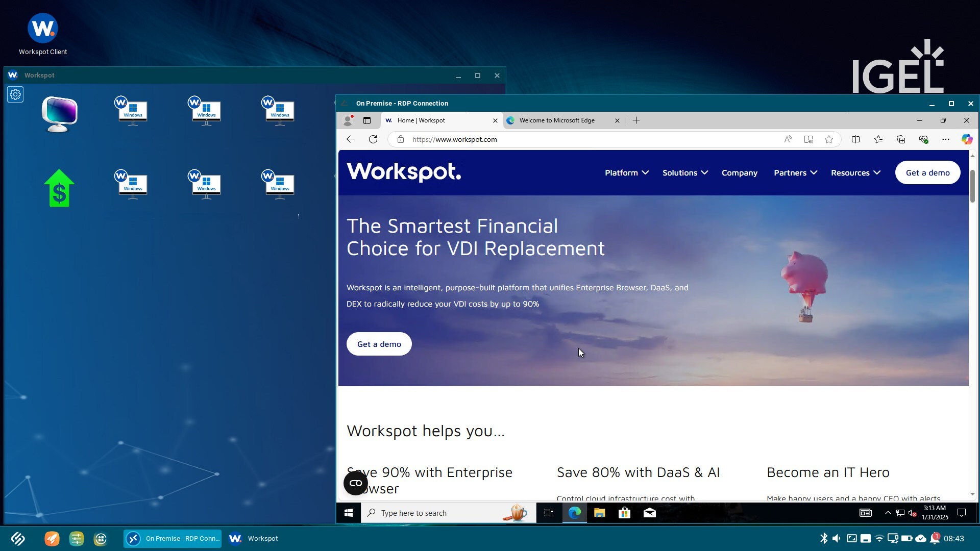The height and width of the screenshot is (551, 980).
Task: Open the Workspot settings gear
Action: [15, 94]
